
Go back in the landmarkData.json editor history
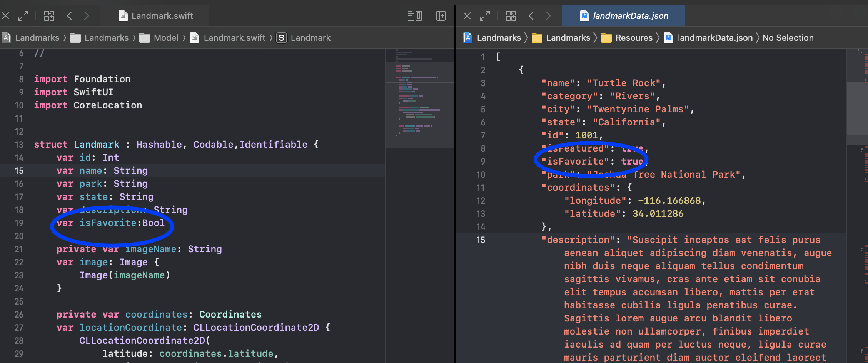(x=531, y=16)
